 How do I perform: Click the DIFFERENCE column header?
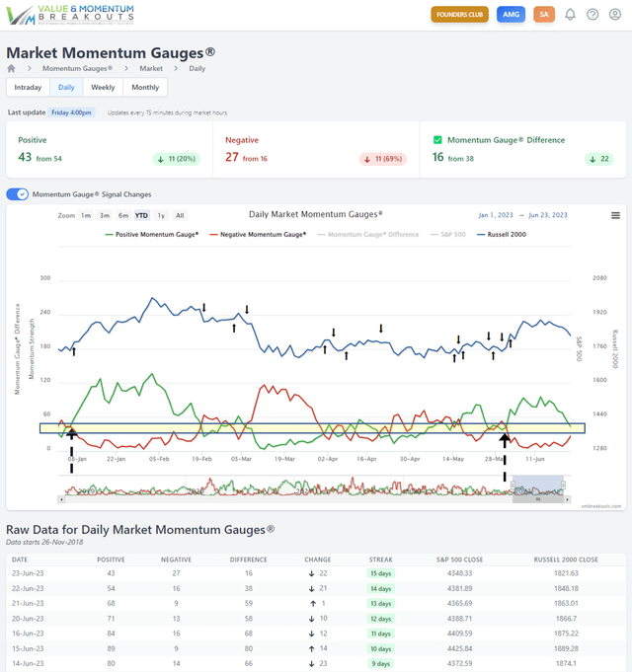(x=249, y=560)
